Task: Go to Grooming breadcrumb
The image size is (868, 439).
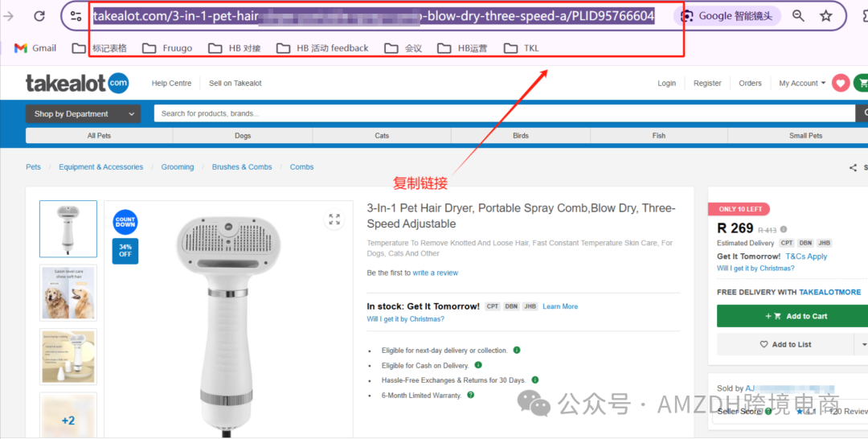Action: [178, 166]
